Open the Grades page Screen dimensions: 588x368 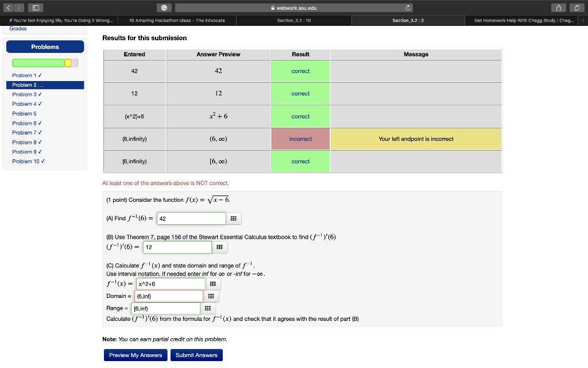click(17, 28)
